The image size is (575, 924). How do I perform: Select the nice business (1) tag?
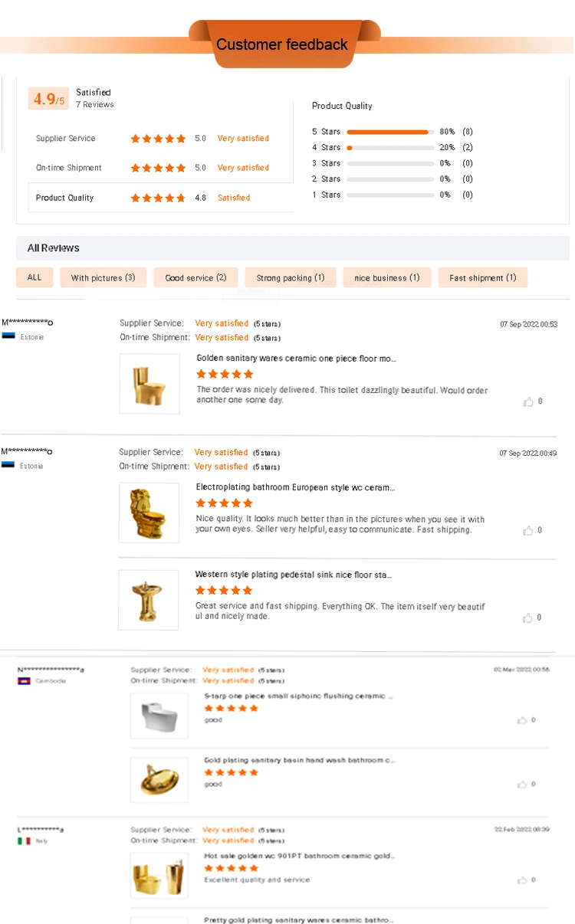point(386,277)
